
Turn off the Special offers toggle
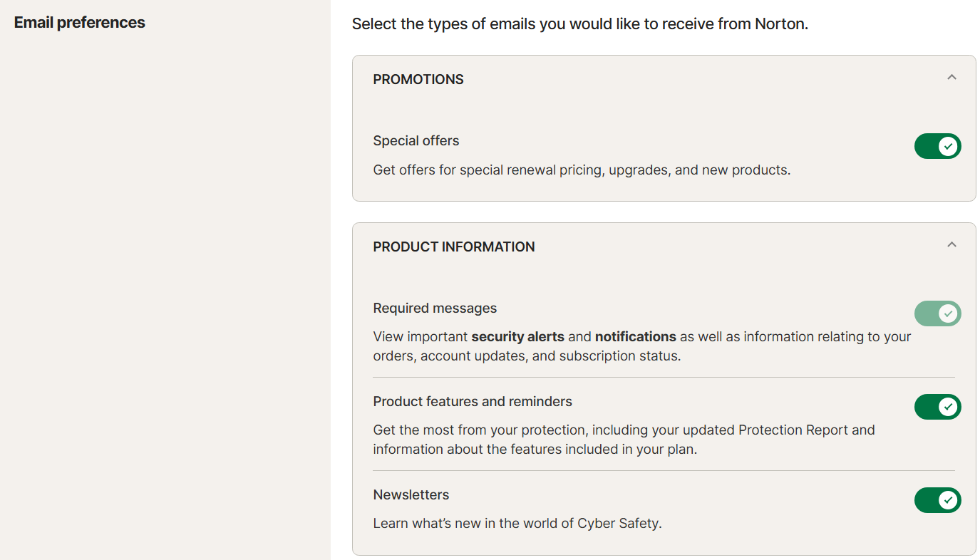point(937,146)
